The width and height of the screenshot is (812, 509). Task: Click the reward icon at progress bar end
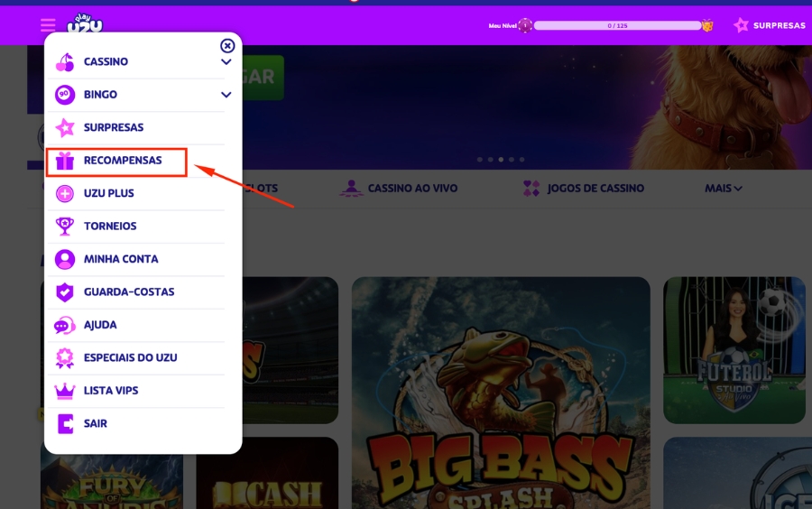click(x=707, y=25)
